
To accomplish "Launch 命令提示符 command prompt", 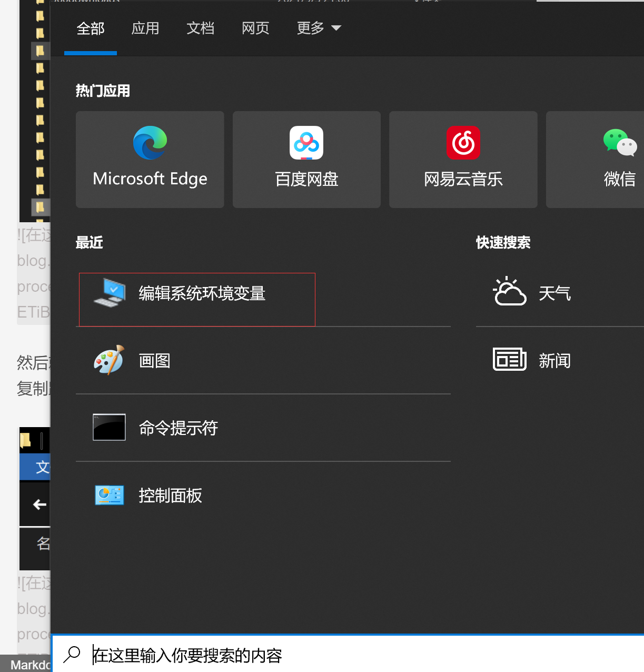I will [178, 428].
